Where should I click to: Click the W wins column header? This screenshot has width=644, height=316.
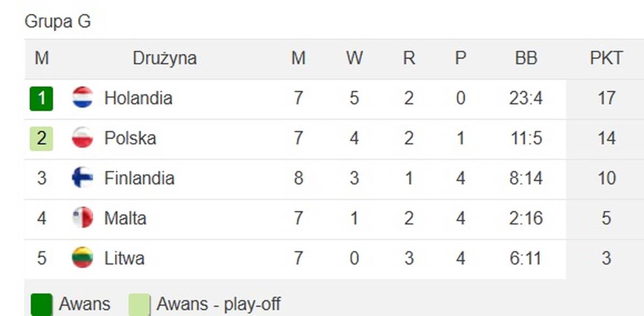tap(354, 58)
